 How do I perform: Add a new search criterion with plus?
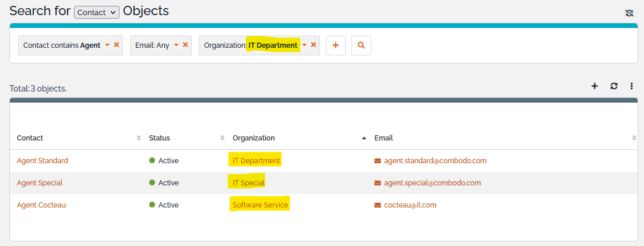[x=335, y=45]
